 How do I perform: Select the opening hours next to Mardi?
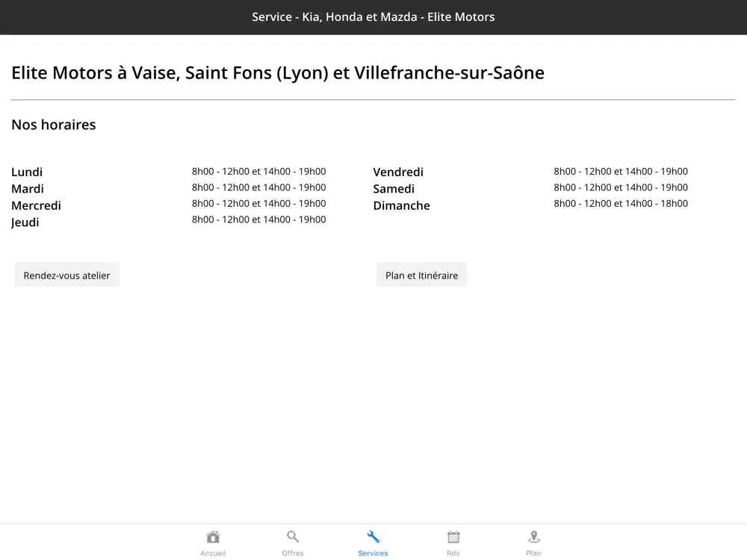tap(258, 187)
